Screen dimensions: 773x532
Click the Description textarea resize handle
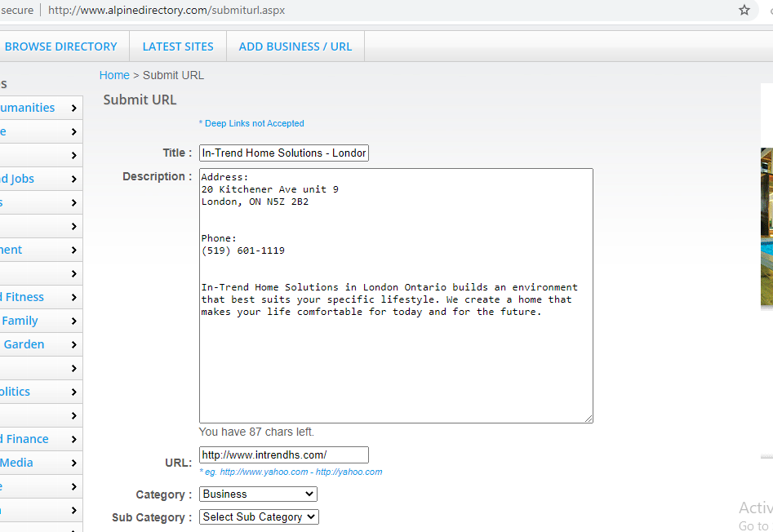589,419
